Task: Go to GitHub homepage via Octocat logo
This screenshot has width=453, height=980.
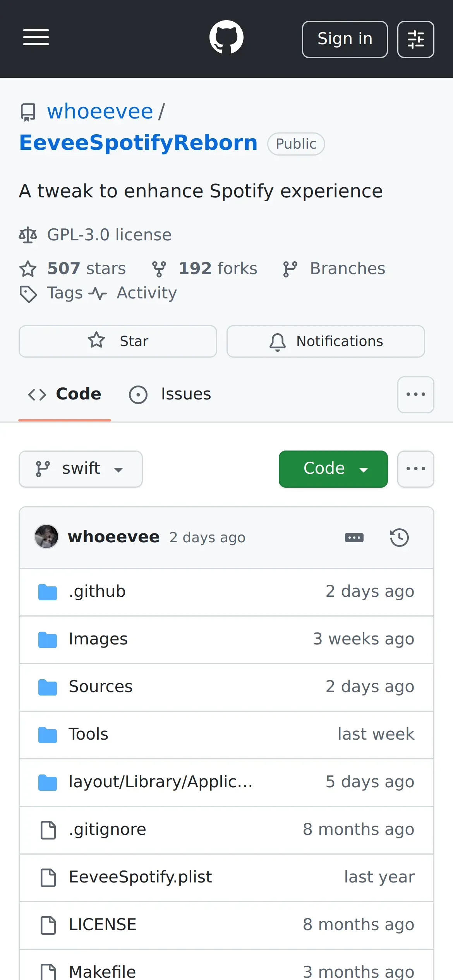Action: (226, 38)
